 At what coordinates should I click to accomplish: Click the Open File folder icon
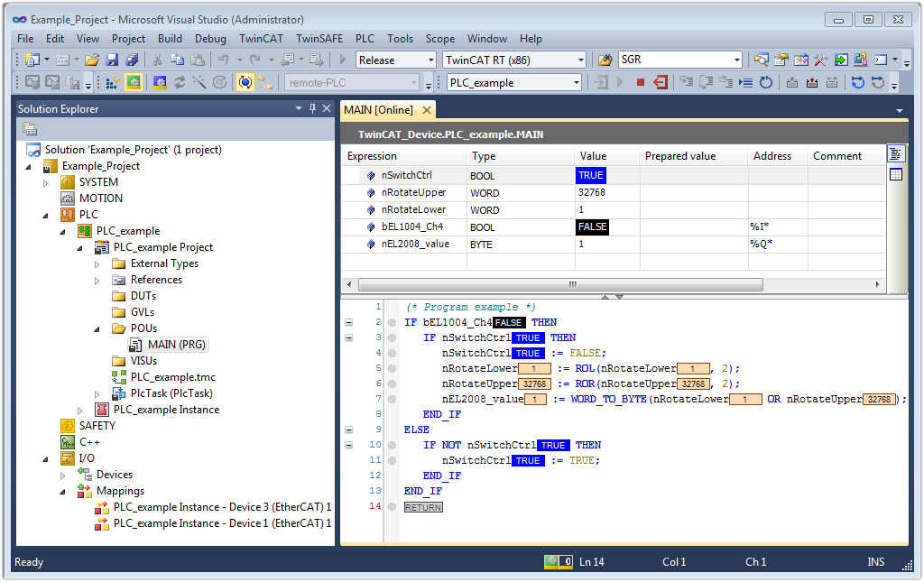pyautogui.click(x=91, y=60)
